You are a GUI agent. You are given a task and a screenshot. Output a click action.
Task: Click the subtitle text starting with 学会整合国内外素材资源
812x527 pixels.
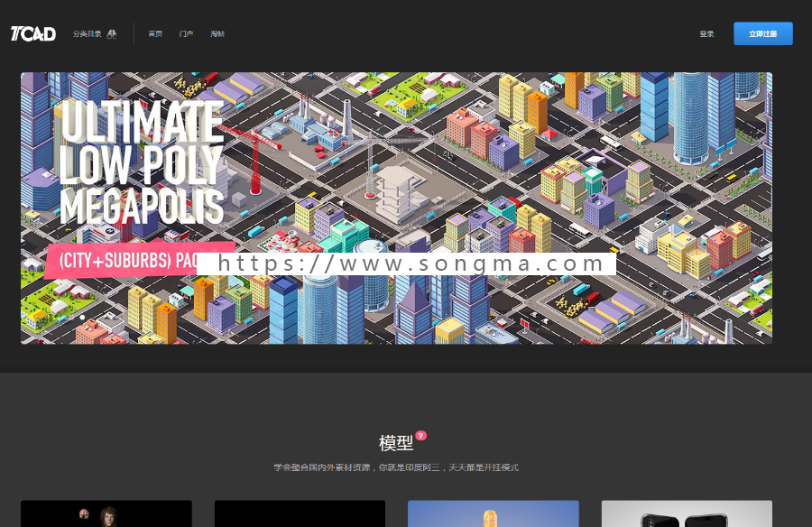coord(396,467)
